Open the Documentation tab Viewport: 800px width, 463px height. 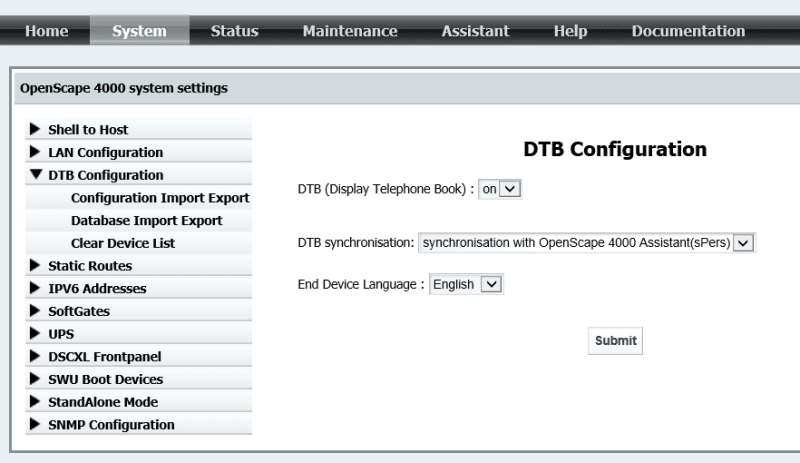pos(688,31)
